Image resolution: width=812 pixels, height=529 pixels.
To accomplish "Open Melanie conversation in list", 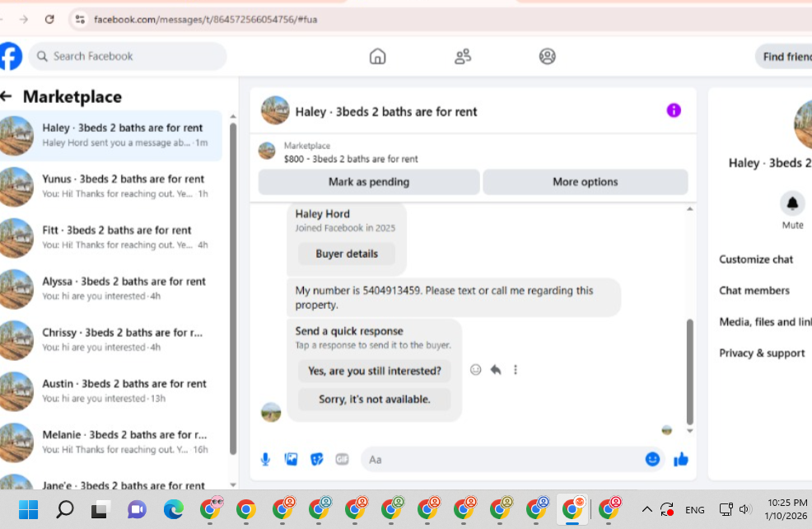I will (x=111, y=442).
